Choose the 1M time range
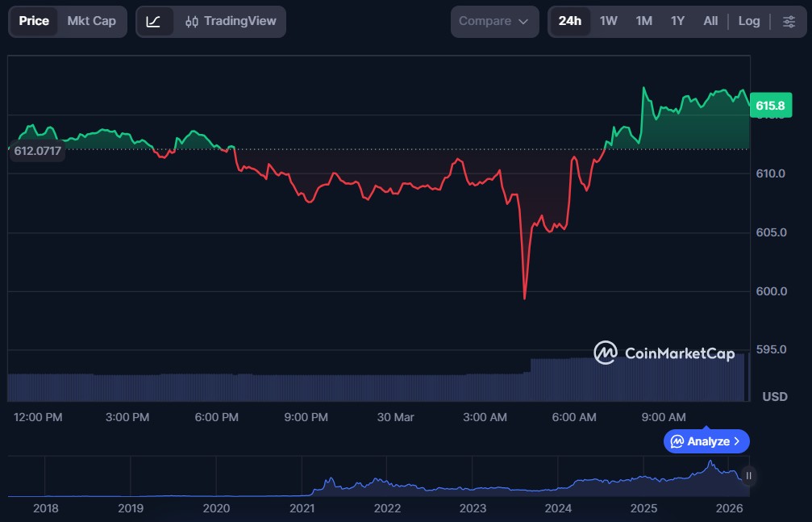The height and width of the screenshot is (522, 812). coord(643,21)
